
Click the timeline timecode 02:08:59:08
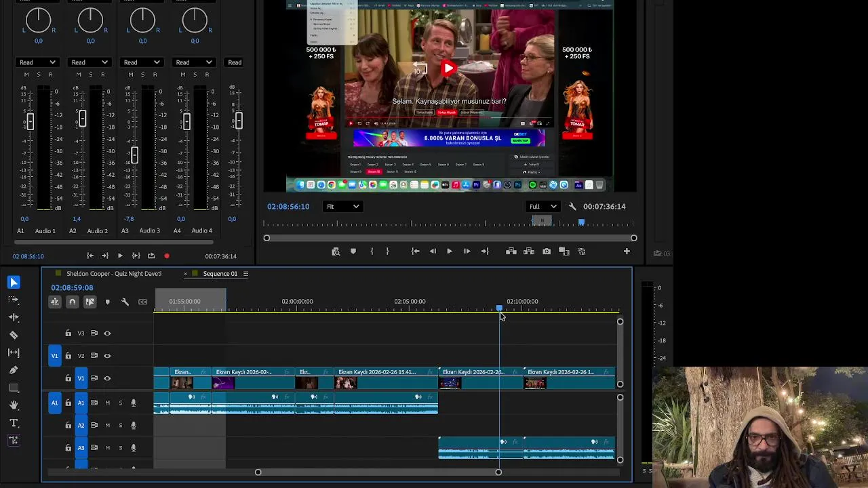(72, 288)
